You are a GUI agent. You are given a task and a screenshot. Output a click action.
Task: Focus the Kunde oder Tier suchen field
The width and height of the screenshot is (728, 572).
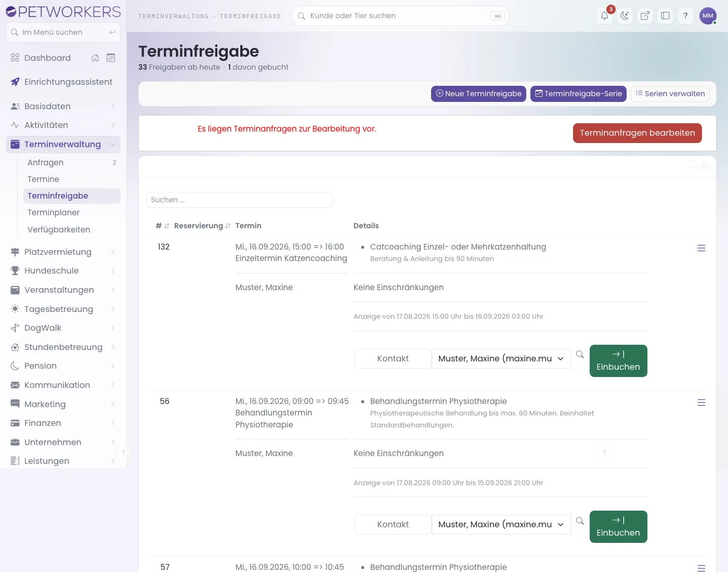coord(400,16)
